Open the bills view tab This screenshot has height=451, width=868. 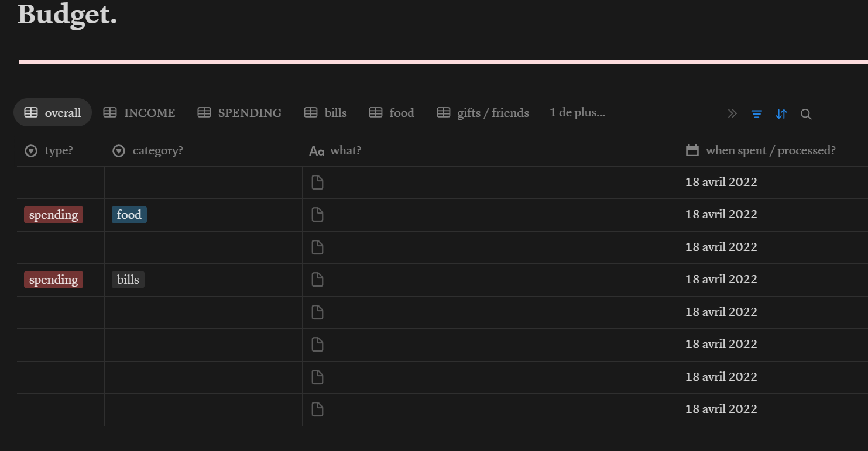tap(325, 113)
